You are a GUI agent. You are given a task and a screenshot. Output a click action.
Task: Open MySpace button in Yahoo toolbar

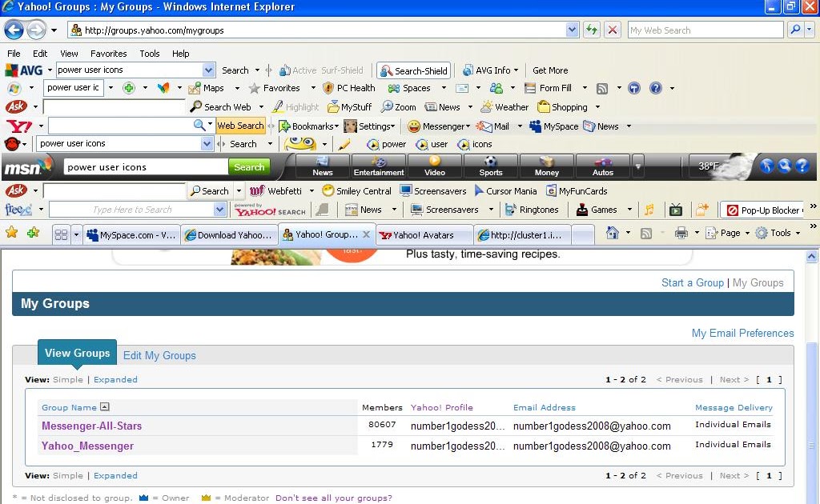pyautogui.click(x=554, y=126)
